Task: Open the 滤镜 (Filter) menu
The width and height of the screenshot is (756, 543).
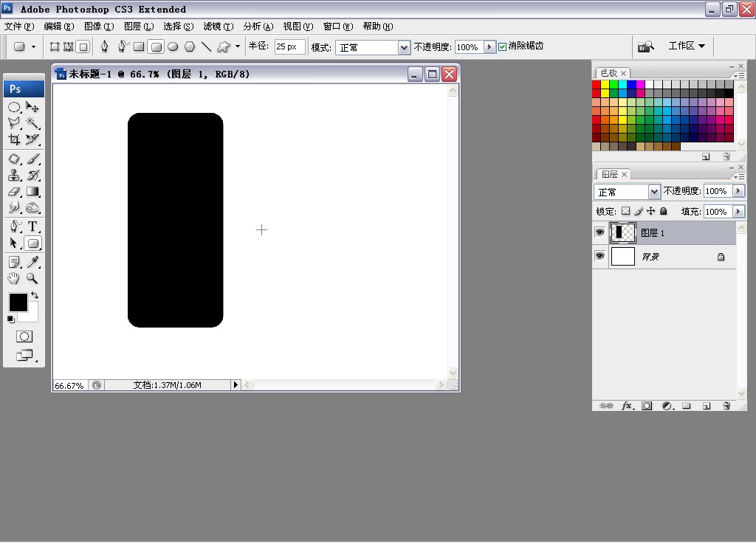Action: (x=219, y=27)
